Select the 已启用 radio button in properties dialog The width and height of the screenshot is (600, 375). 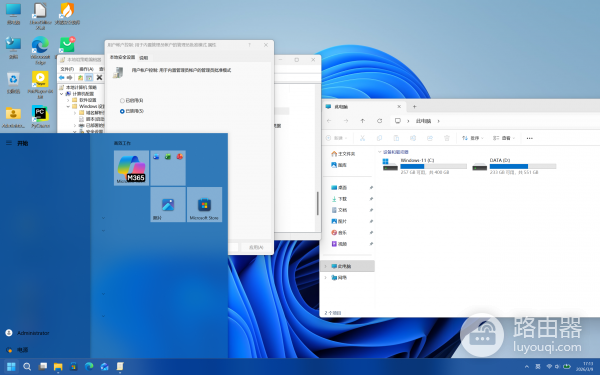click(x=122, y=100)
